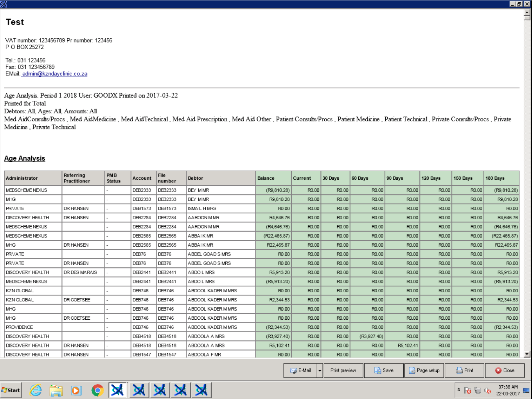The height and width of the screenshot is (399, 532).
Task: Switch to first GoodX taskbar window
Action: [118, 390]
